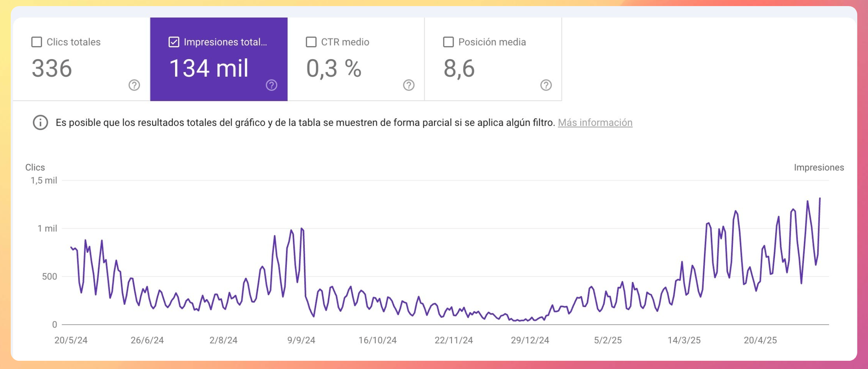Click the help icon in Clics totales card
The image size is (868, 369).
click(x=134, y=85)
